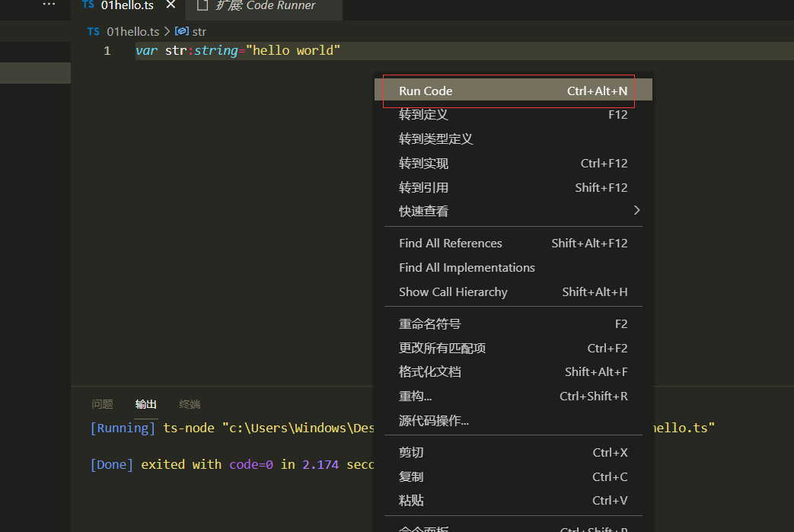Viewport: 794px width, 532px height.
Task: Choose Show Call Hierarchy entry
Action: click(x=513, y=291)
